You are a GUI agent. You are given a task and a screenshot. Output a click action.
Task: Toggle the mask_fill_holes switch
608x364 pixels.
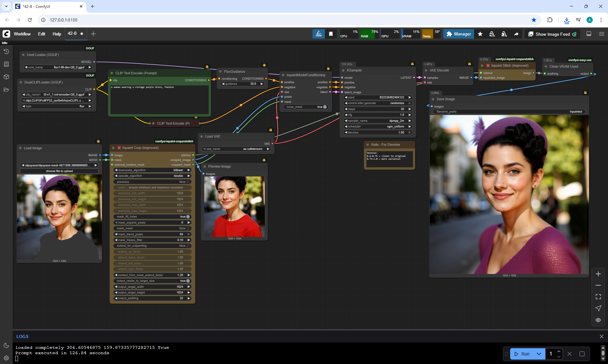[x=187, y=217]
